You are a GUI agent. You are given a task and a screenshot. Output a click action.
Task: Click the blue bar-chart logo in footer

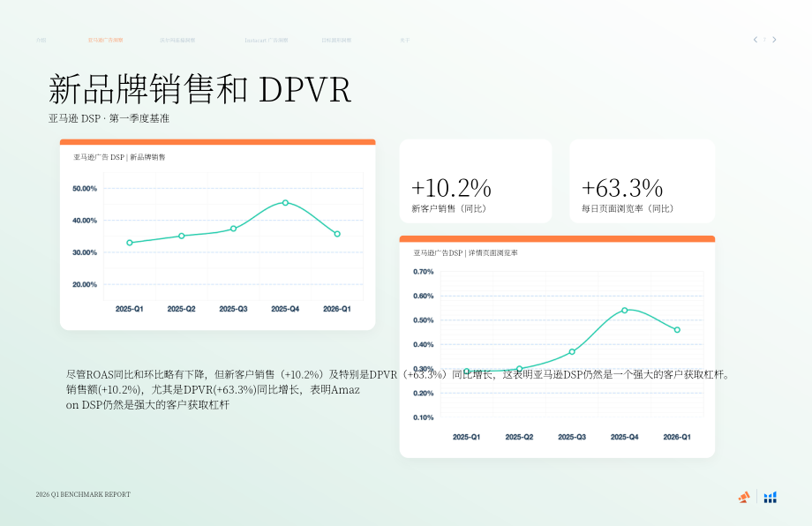(770, 497)
